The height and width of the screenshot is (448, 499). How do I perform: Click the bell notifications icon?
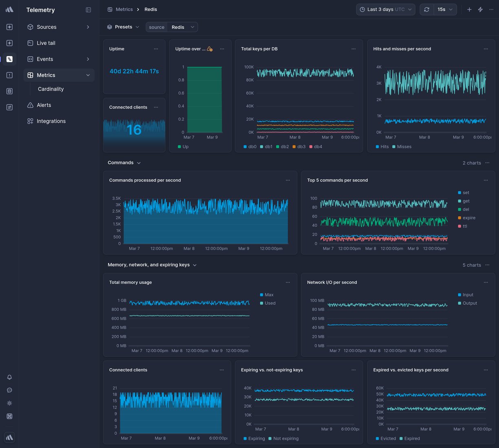pos(9,377)
